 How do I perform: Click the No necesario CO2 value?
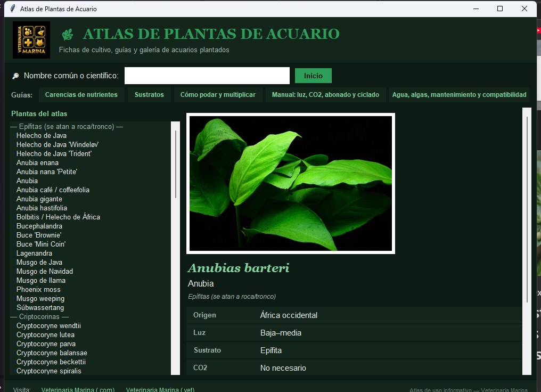pyautogui.click(x=283, y=368)
